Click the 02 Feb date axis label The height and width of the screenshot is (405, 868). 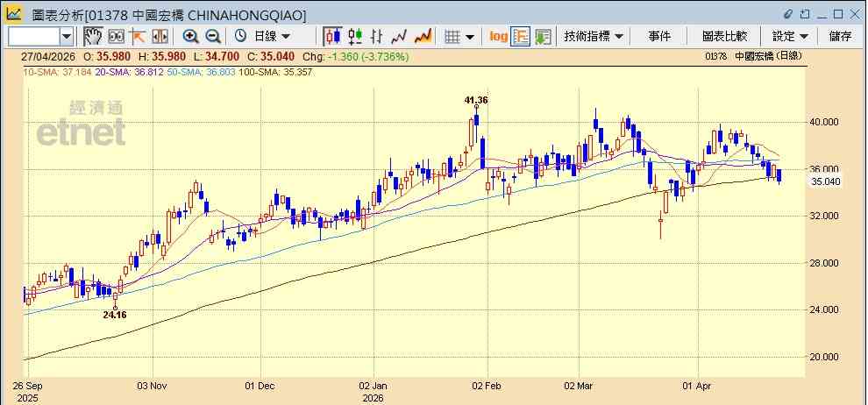[487, 386]
